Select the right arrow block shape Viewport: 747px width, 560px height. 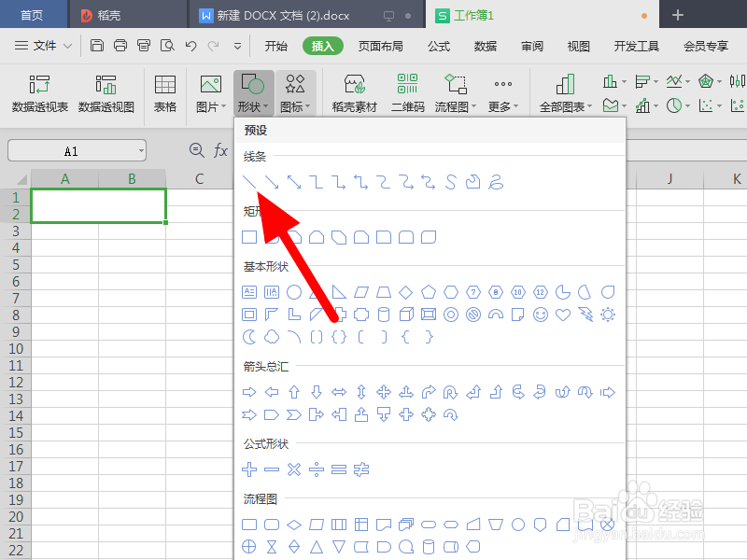(x=249, y=392)
